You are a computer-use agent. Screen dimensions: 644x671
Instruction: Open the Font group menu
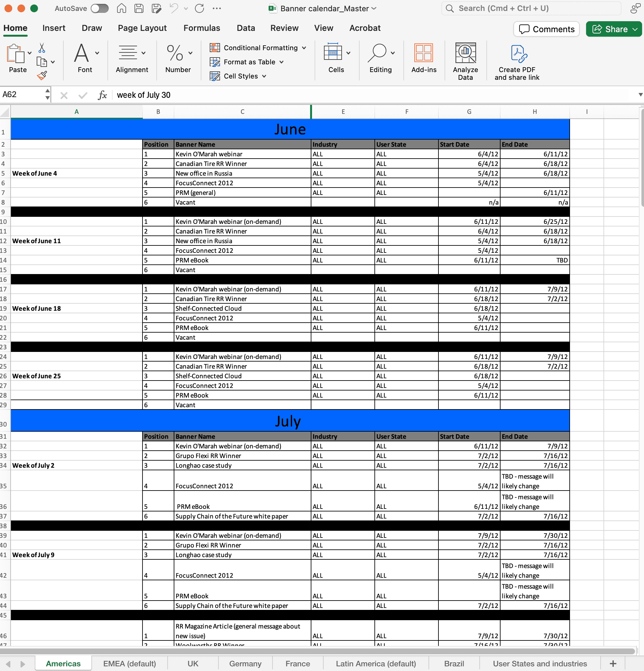coord(85,58)
